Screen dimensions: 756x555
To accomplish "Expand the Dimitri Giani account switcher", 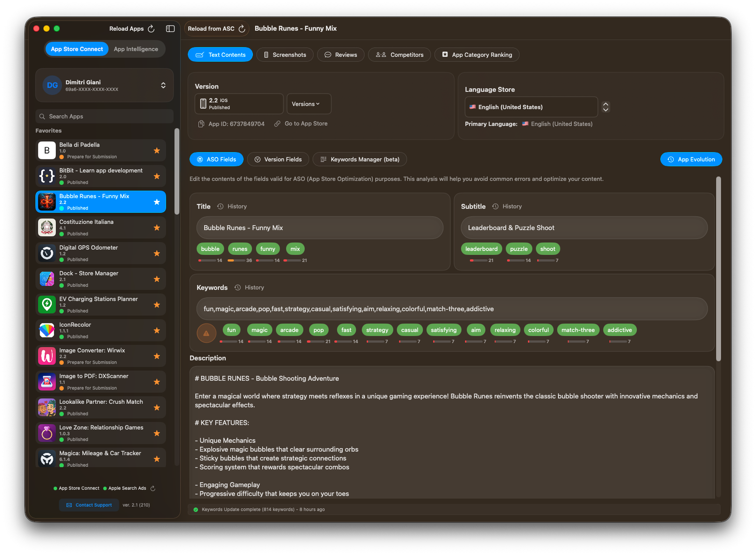I will click(x=163, y=85).
